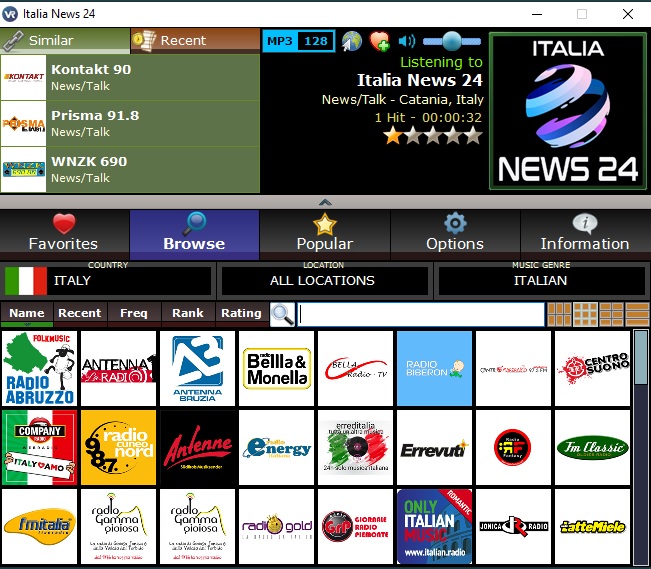Select Radio Gold station thumbnail
This screenshot has height=569, width=651.
(277, 526)
